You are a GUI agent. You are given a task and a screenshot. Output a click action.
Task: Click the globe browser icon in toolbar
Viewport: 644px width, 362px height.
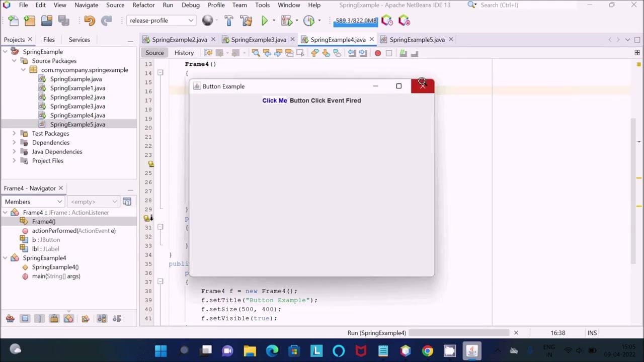(x=208, y=21)
